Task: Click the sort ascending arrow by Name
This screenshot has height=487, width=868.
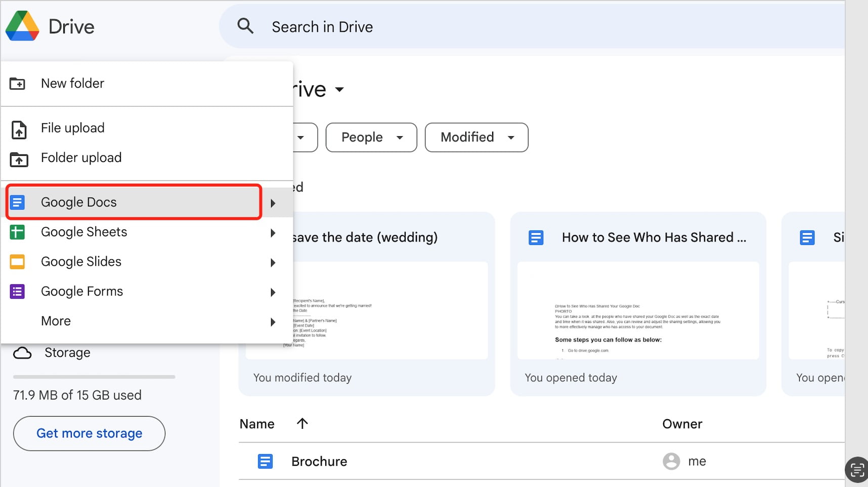Action: click(x=302, y=424)
